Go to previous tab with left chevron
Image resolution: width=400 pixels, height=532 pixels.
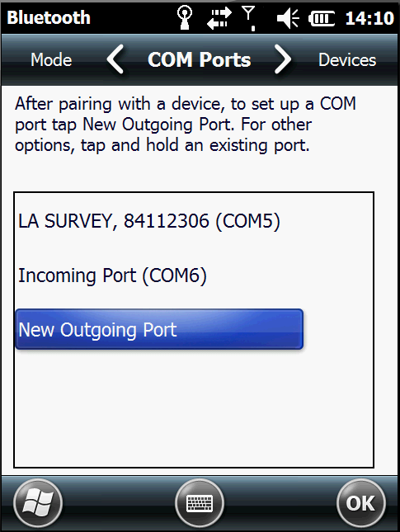click(x=115, y=59)
